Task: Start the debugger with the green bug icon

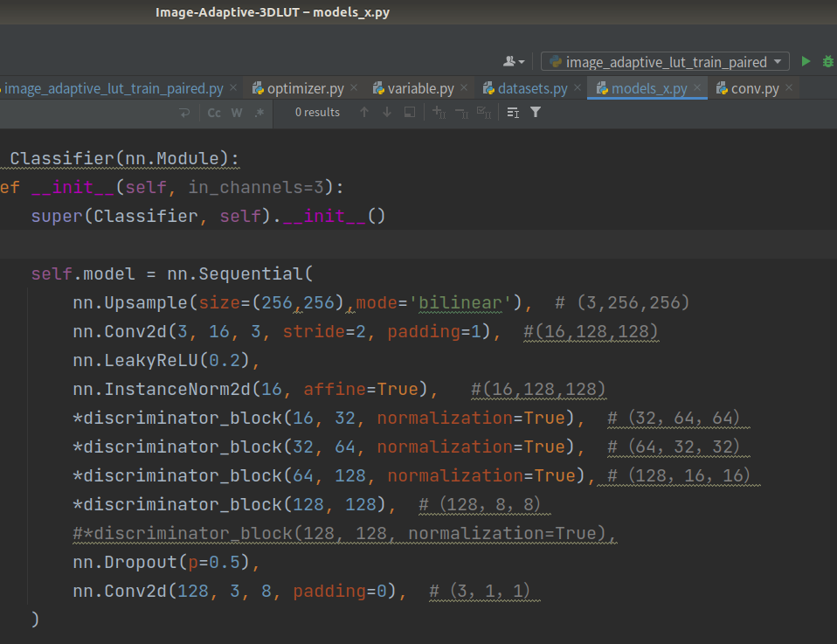Action: tap(828, 61)
